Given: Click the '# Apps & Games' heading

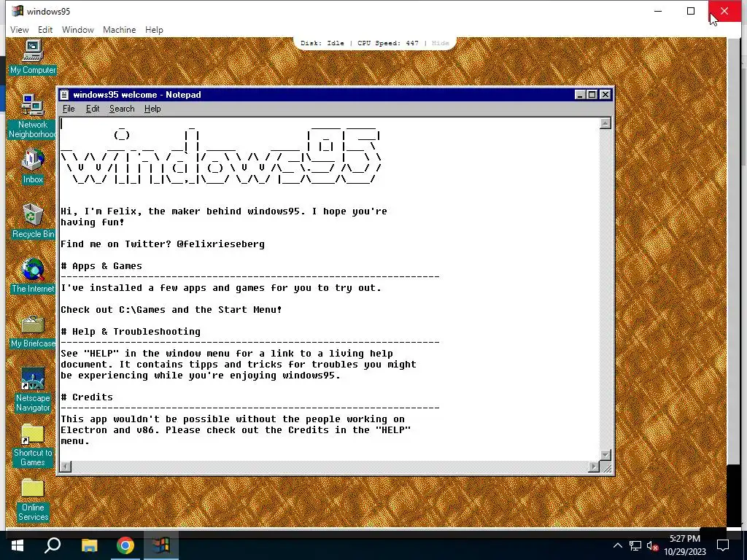Looking at the screenshot, I should click(x=101, y=265).
